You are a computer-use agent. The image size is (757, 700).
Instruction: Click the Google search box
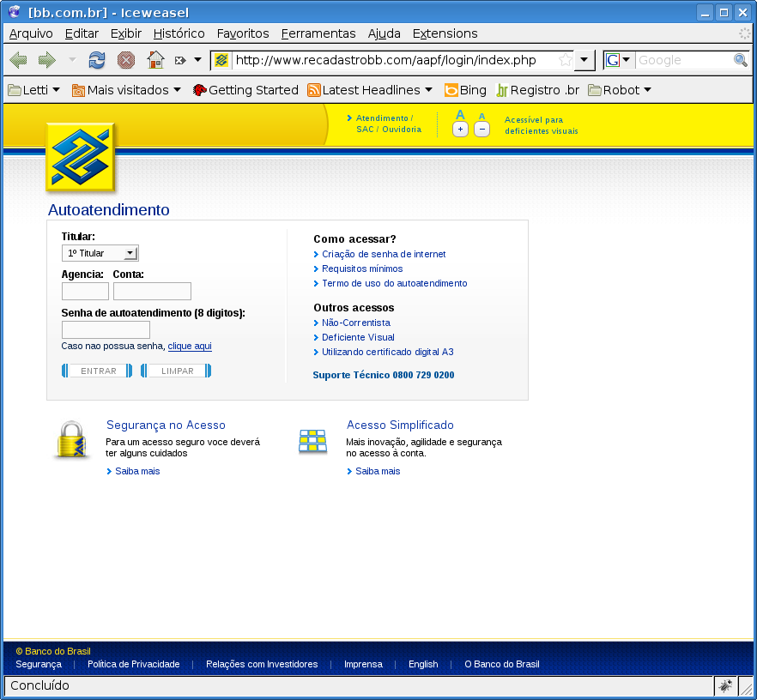coord(683,60)
